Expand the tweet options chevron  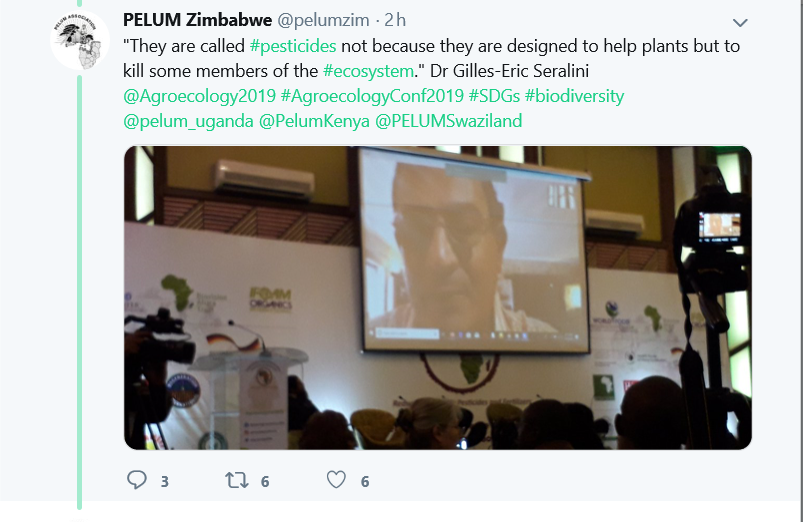coord(740,23)
